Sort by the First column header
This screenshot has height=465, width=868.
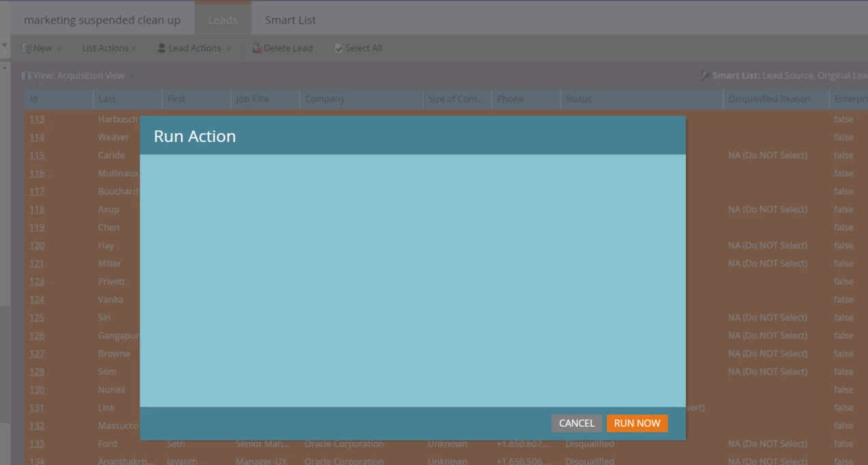[x=197, y=99]
